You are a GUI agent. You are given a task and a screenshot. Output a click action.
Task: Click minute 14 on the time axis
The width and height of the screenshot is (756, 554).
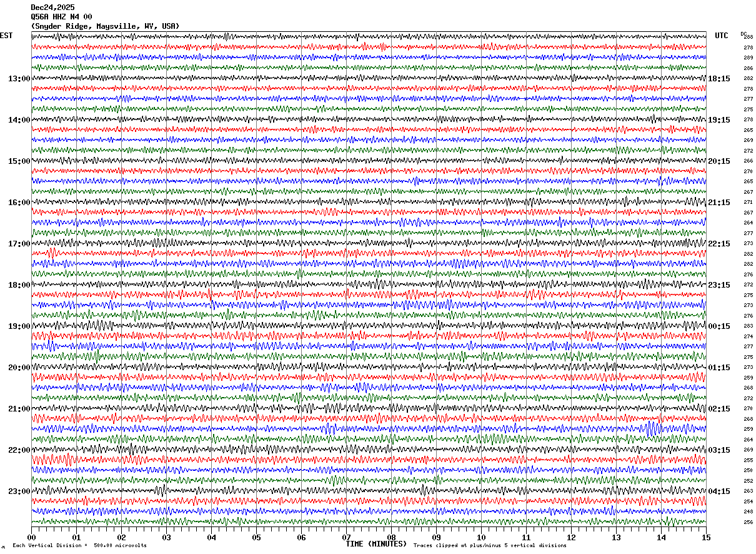(x=661, y=537)
